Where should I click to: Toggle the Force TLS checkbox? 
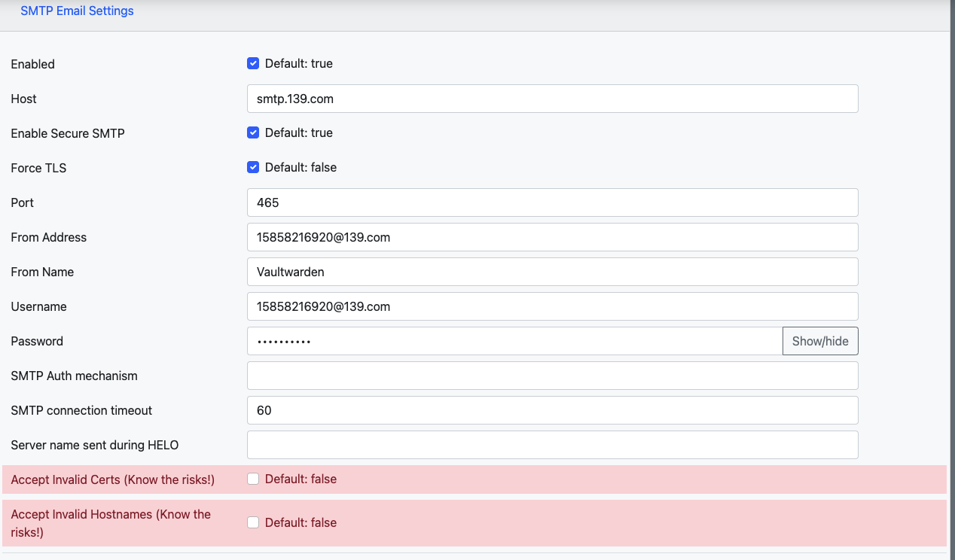(253, 168)
